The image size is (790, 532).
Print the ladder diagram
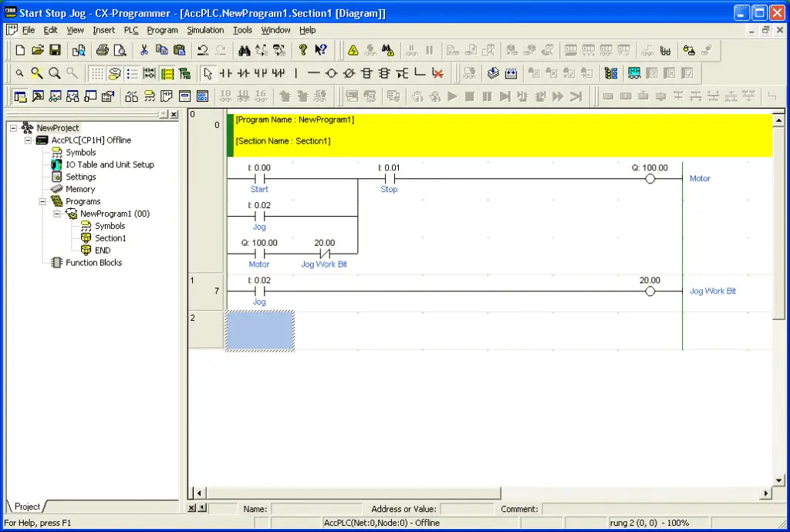[x=103, y=50]
